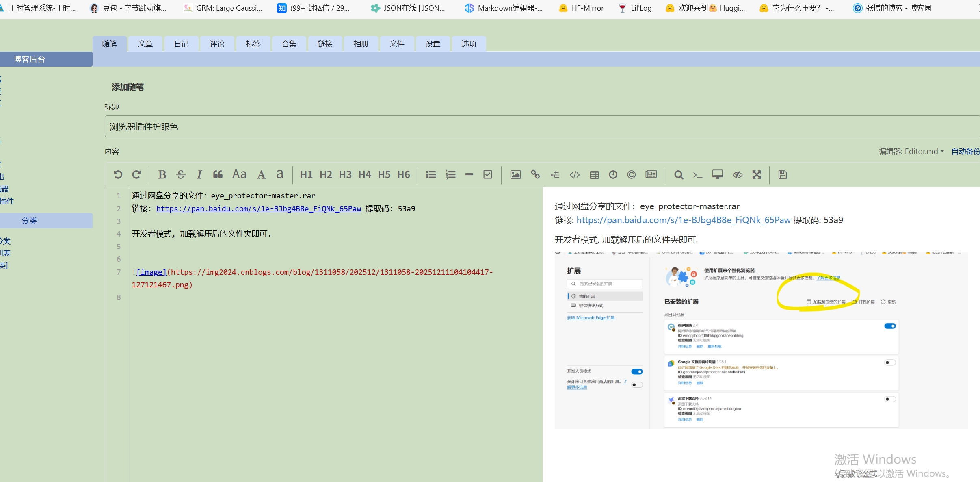Image resolution: width=980 pixels, height=482 pixels.
Task: Switch to the 文章 tab
Action: (x=145, y=44)
